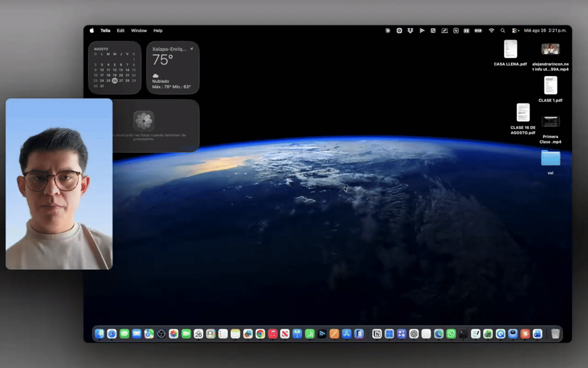This screenshot has width=588, height=368.
Task: Open Wi-Fi status in the menu bar
Action: [492, 31]
